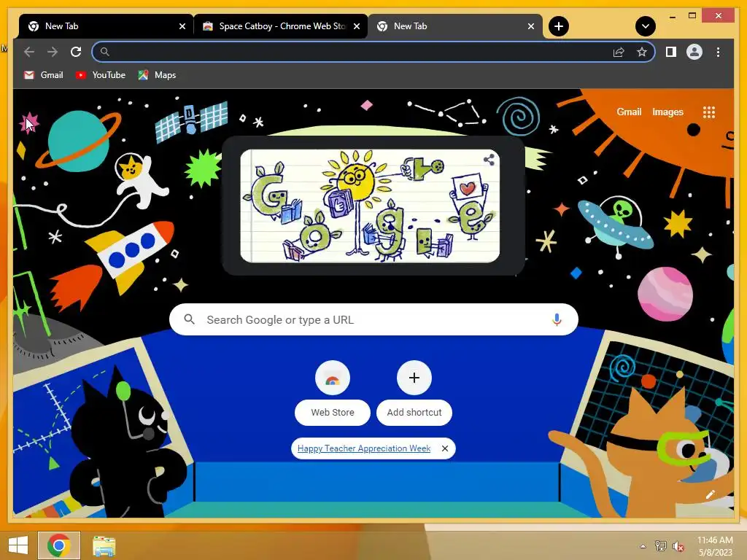This screenshot has height=560, width=747.
Task: Go back using the back arrow
Action: [x=29, y=52]
